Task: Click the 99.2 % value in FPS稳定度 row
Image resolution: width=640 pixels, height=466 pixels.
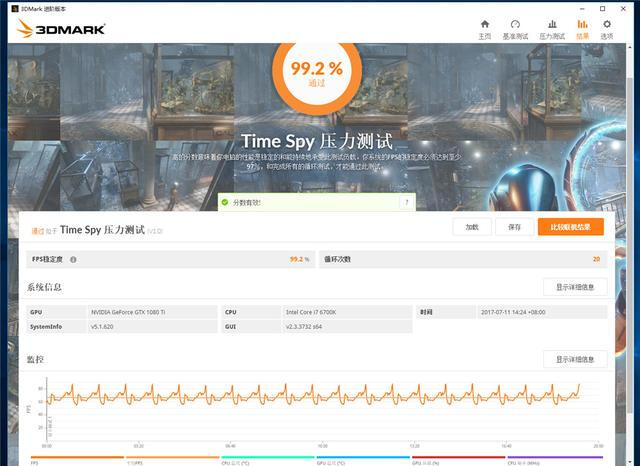Action: [299, 259]
